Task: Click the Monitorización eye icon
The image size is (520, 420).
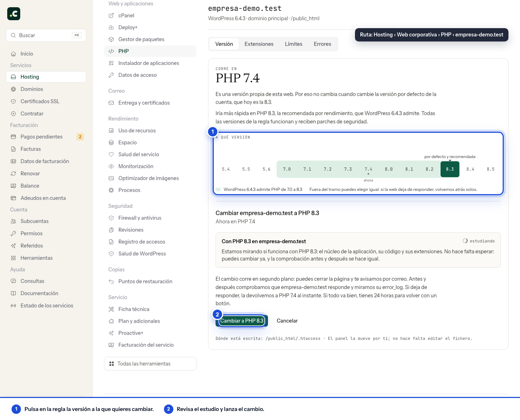Action: point(111,166)
